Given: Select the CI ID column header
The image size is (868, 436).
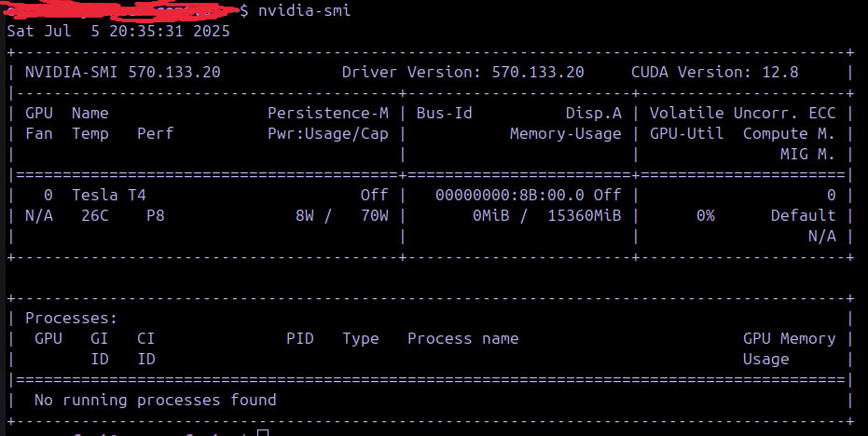Looking at the screenshot, I should click(146, 349).
